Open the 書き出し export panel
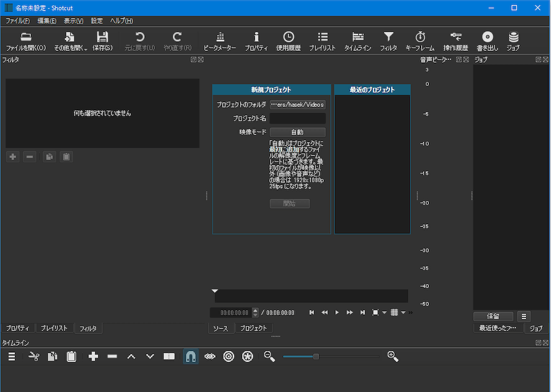 coord(488,41)
